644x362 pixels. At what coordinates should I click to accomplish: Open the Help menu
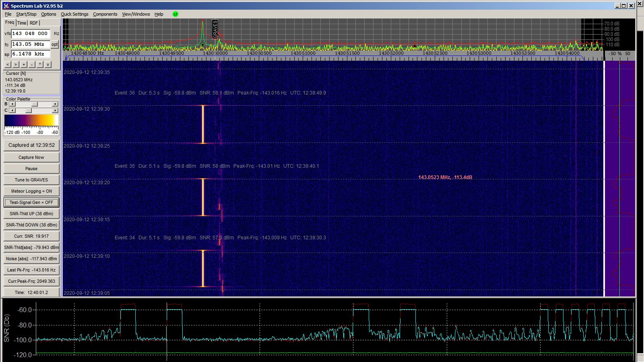(159, 14)
